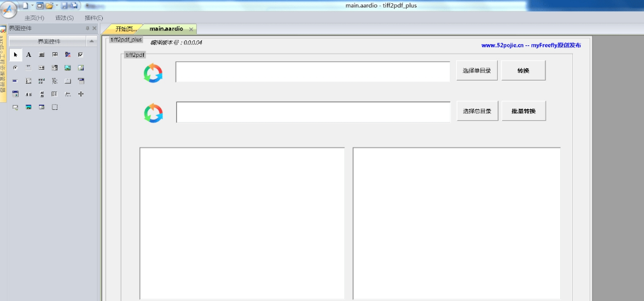This screenshot has height=301, width=644.
Task: Click the 界面控件 toolbox group header
Action: (48, 42)
